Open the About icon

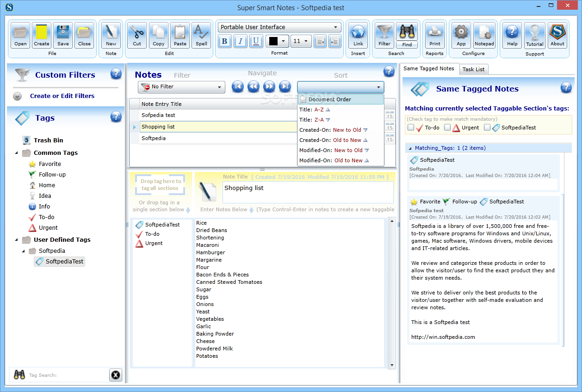pyautogui.click(x=557, y=36)
